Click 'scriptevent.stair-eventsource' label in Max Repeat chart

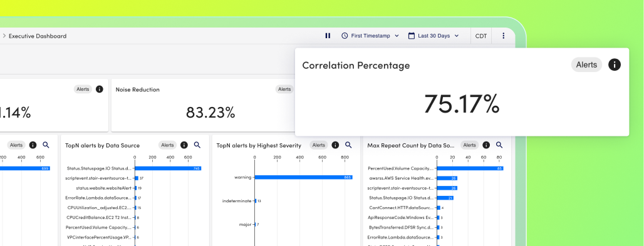(400, 188)
